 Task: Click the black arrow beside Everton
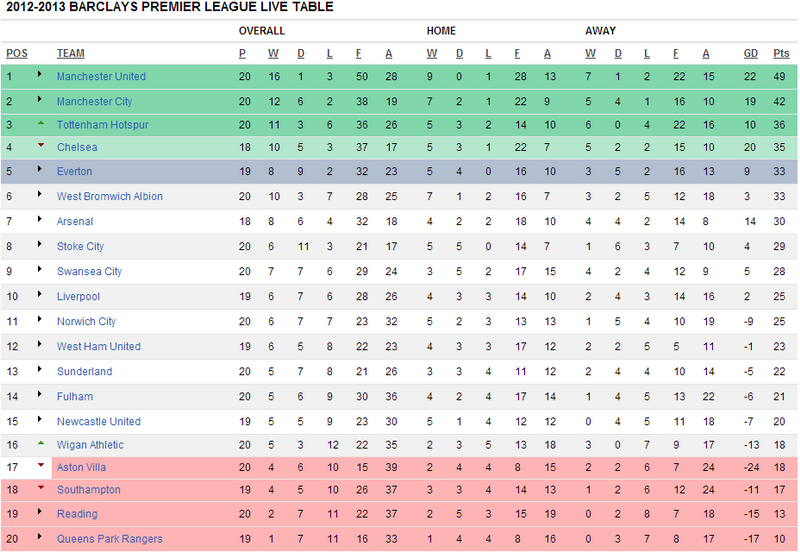(39, 169)
